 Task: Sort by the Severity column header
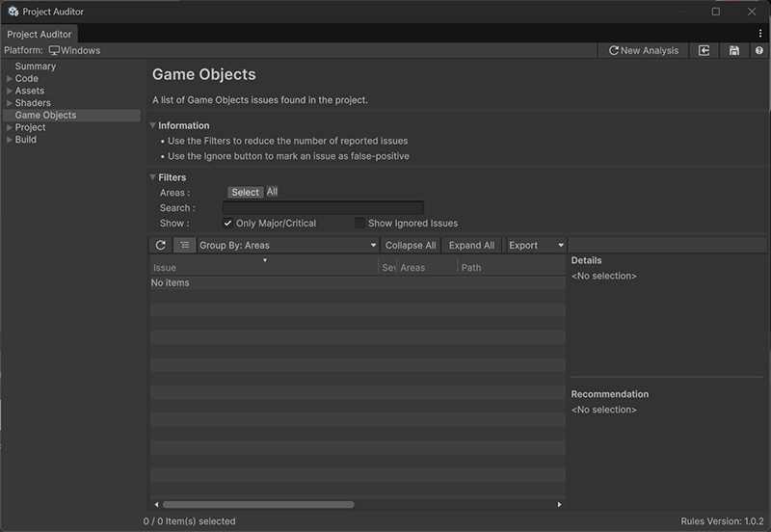(x=388, y=267)
